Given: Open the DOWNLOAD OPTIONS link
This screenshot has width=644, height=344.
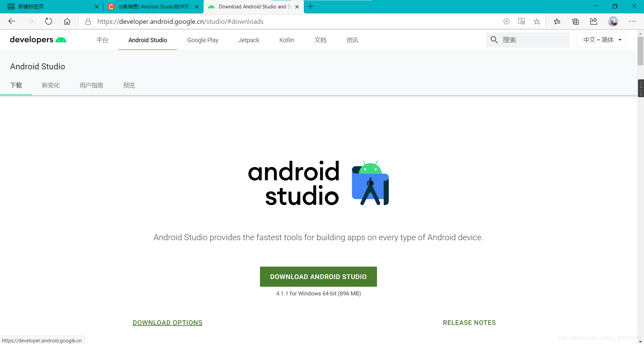Looking at the screenshot, I should (167, 323).
